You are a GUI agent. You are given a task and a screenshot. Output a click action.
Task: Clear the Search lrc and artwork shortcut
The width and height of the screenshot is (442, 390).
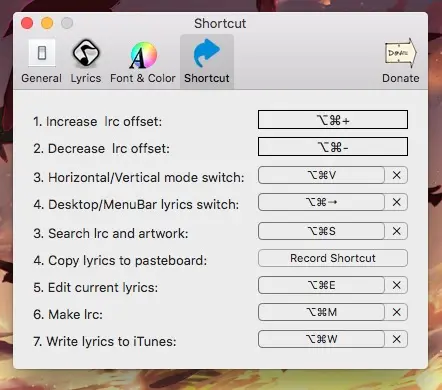[396, 231]
